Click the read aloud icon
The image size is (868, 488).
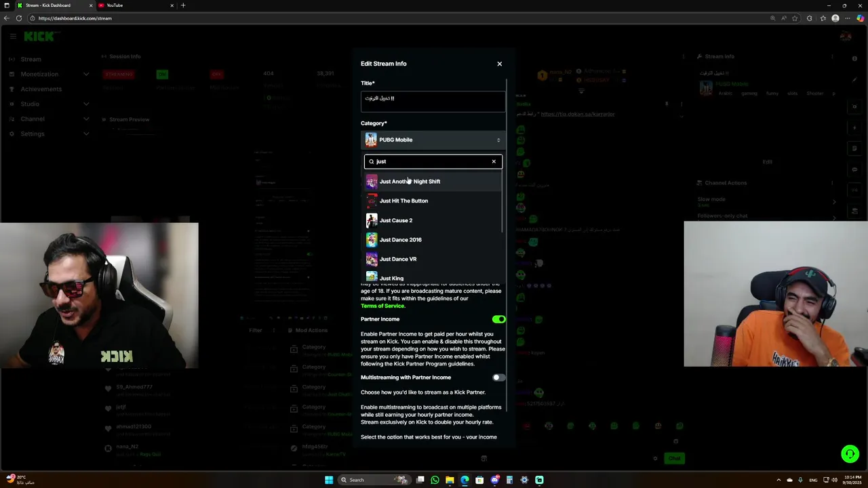[x=784, y=18]
